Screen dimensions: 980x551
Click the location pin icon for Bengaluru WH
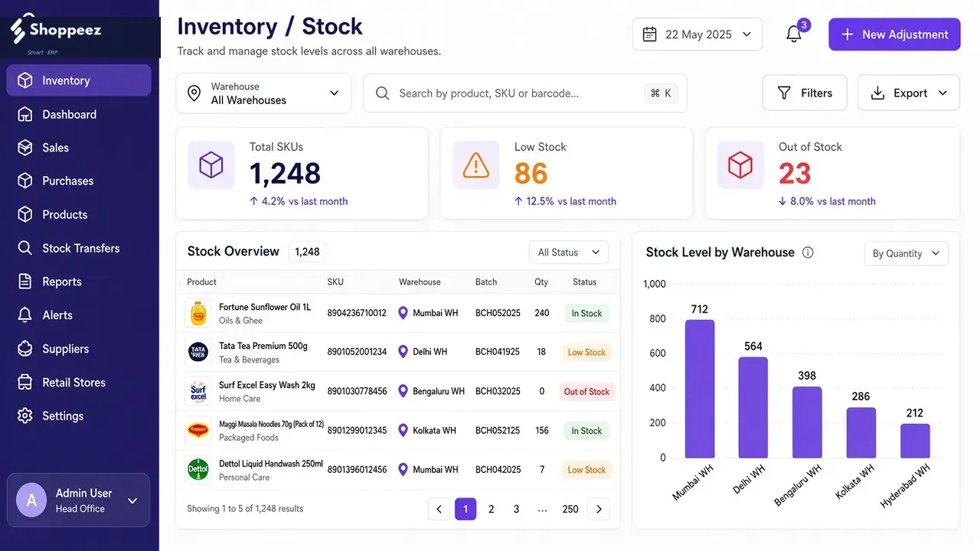[x=403, y=391]
